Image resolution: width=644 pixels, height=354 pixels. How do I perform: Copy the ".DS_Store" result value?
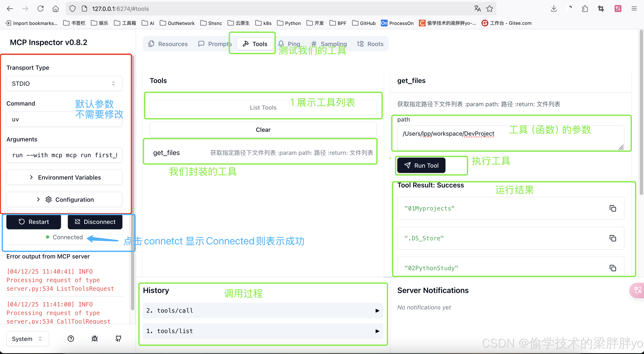(612, 238)
